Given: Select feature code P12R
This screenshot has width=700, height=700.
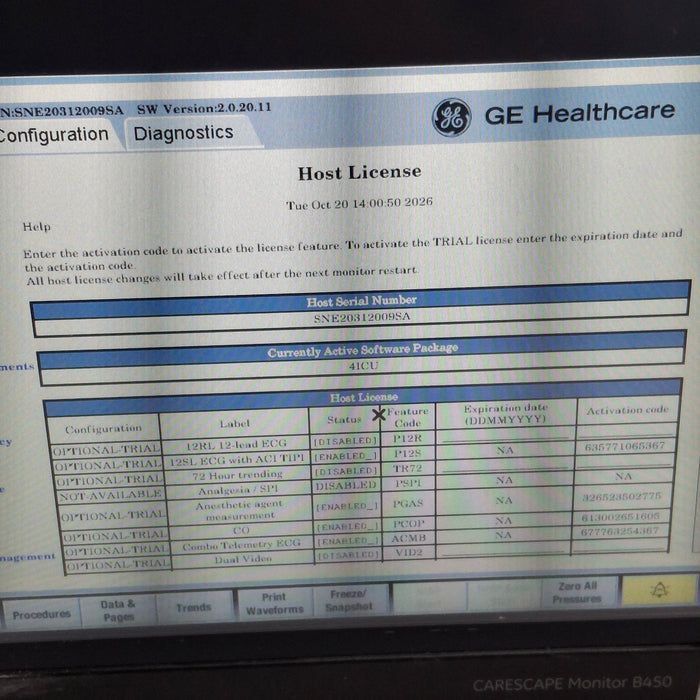Looking at the screenshot, I should click(408, 439).
